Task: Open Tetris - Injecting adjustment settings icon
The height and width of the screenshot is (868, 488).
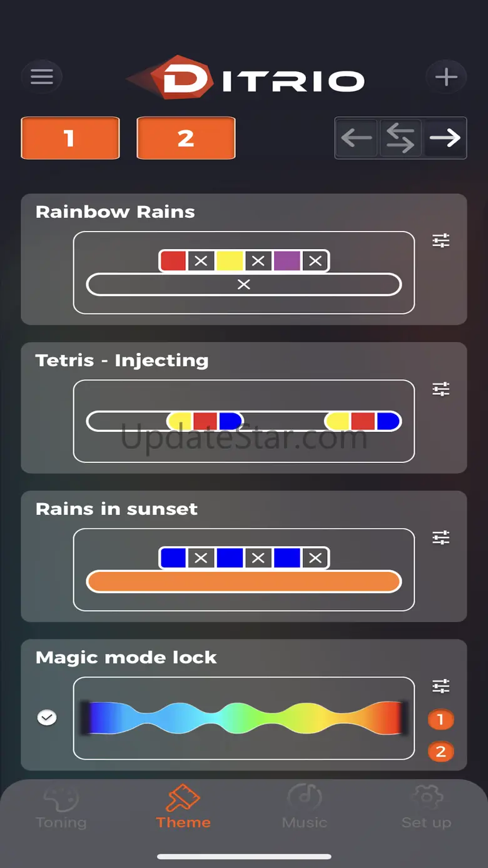Action: [441, 389]
